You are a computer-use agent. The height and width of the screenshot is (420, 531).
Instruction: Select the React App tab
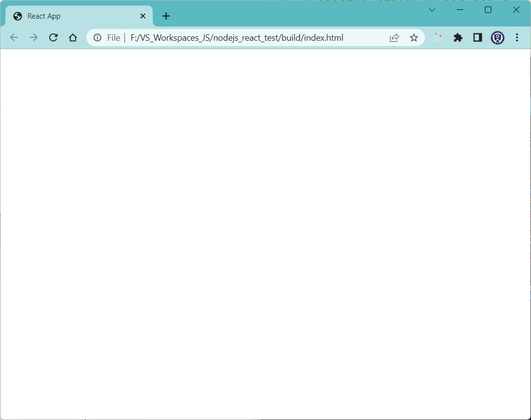coord(79,16)
